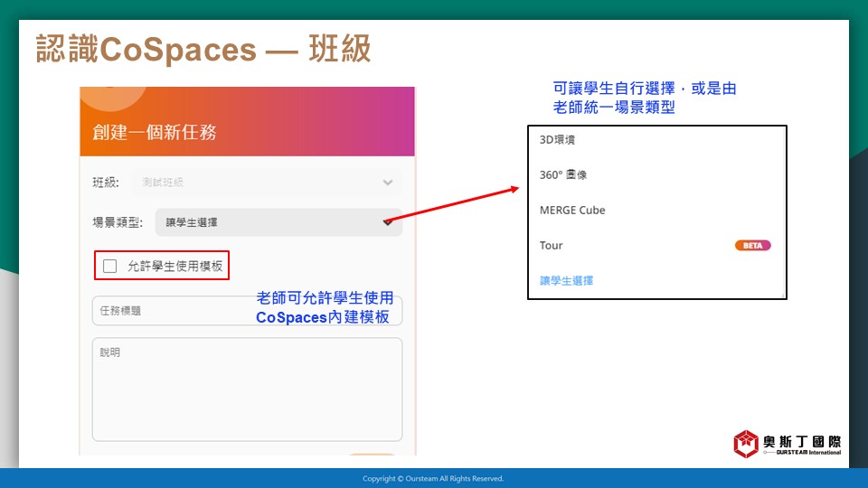The image size is (868, 488).
Task: Select the Tour scene type
Action: click(x=551, y=246)
